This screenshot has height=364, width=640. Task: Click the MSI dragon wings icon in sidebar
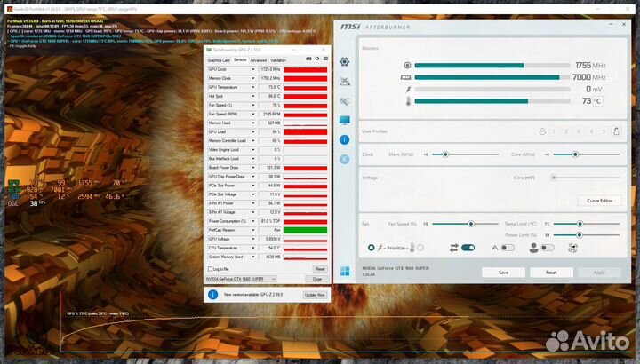pyautogui.click(x=345, y=101)
